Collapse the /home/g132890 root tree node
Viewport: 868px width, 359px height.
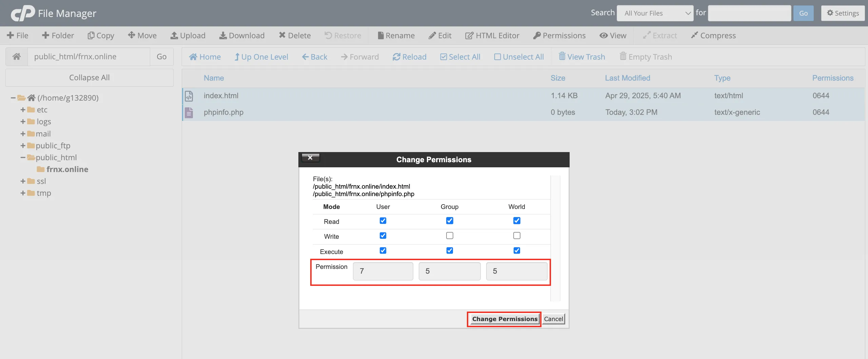click(13, 98)
